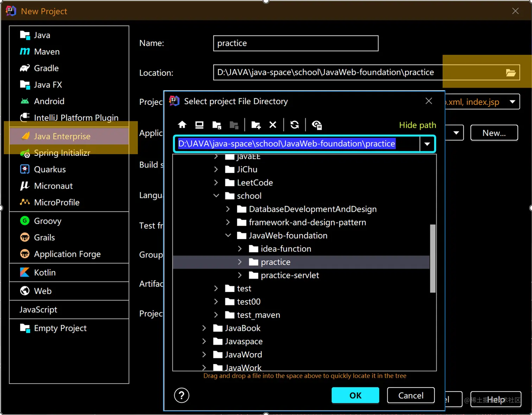The width and height of the screenshot is (532, 415).
Task: Expand the JavaWord folder
Action: point(204,355)
